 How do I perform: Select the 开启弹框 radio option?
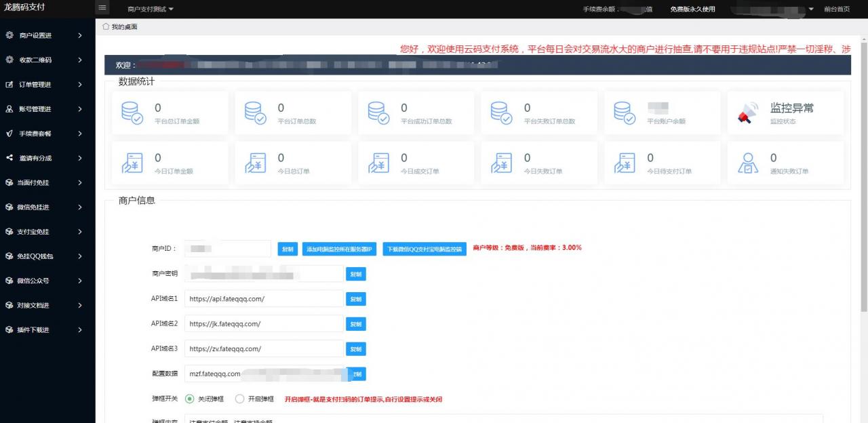tap(239, 399)
